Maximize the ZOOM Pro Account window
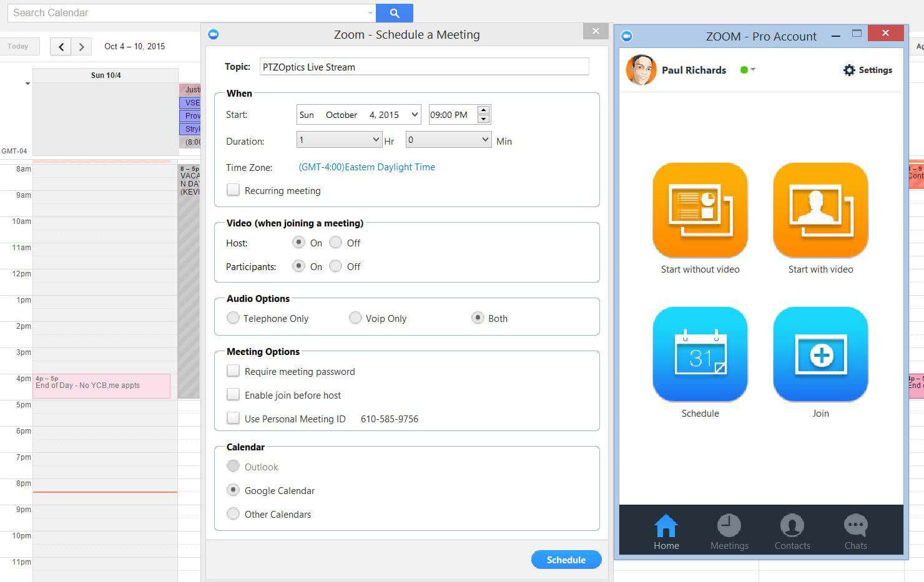924x582 pixels. (x=857, y=34)
